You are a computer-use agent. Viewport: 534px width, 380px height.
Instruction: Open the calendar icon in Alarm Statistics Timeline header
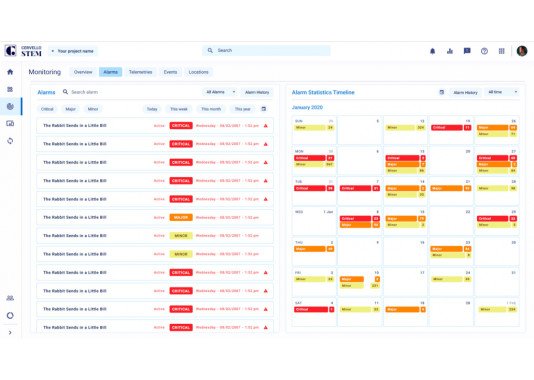[442, 92]
